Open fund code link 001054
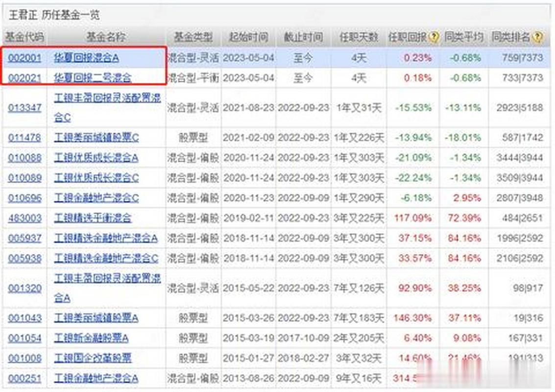 pyautogui.click(x=25, y=338)
